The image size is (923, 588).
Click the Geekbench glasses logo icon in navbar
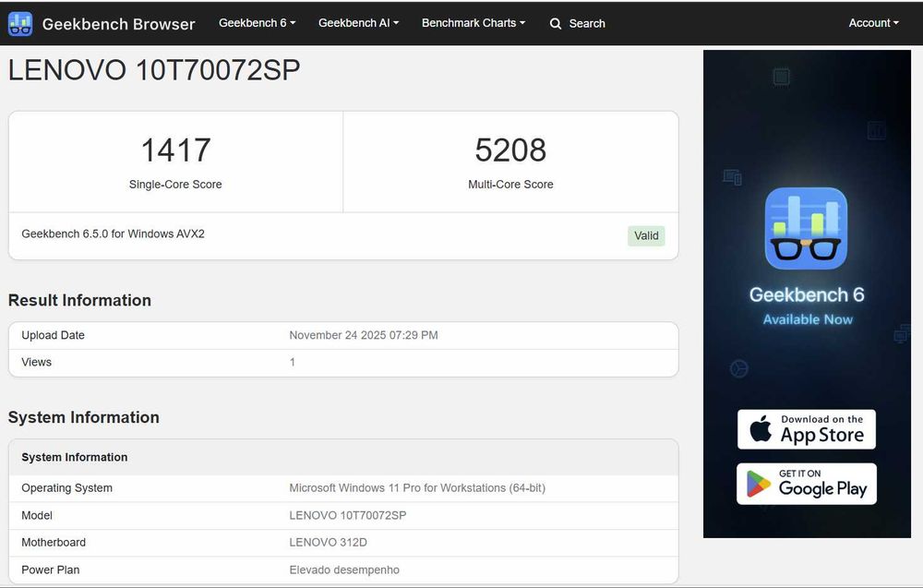tap(20, 24)
